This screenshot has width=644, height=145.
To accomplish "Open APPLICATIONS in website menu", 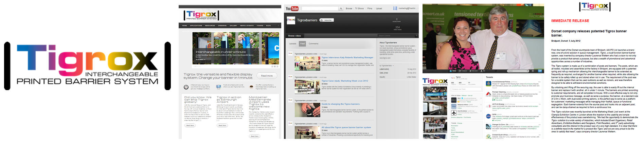I will 196,25.
